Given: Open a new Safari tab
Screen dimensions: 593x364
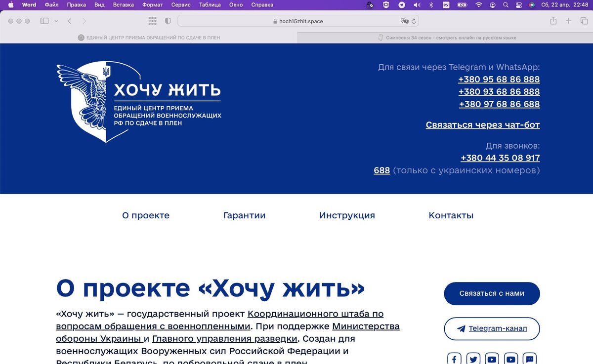Looking at the screenshot, I should (x=569, y=21).
